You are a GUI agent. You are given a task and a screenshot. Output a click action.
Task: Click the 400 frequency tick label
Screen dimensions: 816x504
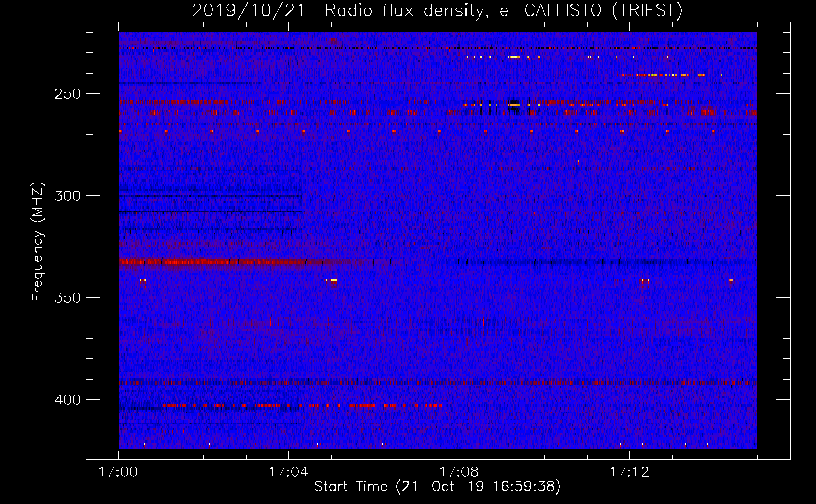[68, 400]
